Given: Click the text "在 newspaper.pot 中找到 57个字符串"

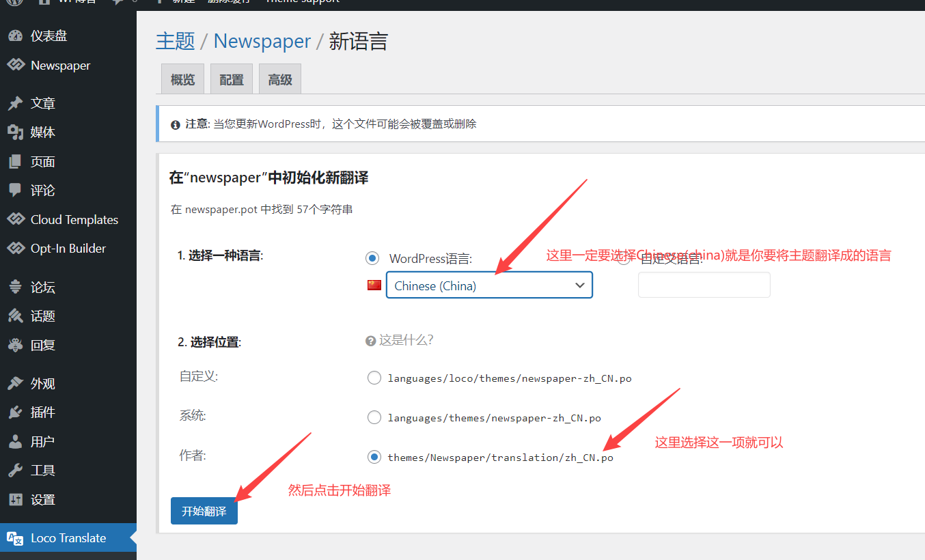Looking at the screenshot, I should pos(262,210).
